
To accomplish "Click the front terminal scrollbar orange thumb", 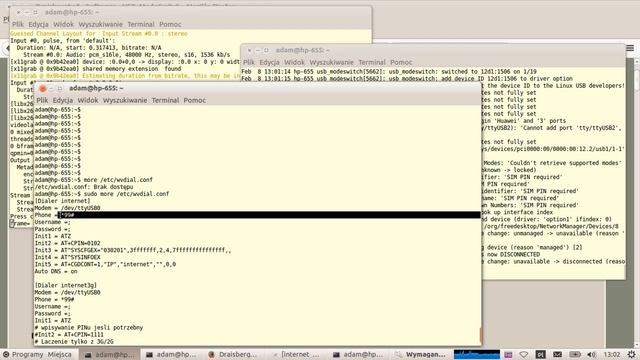I will [x=481, y=336].
